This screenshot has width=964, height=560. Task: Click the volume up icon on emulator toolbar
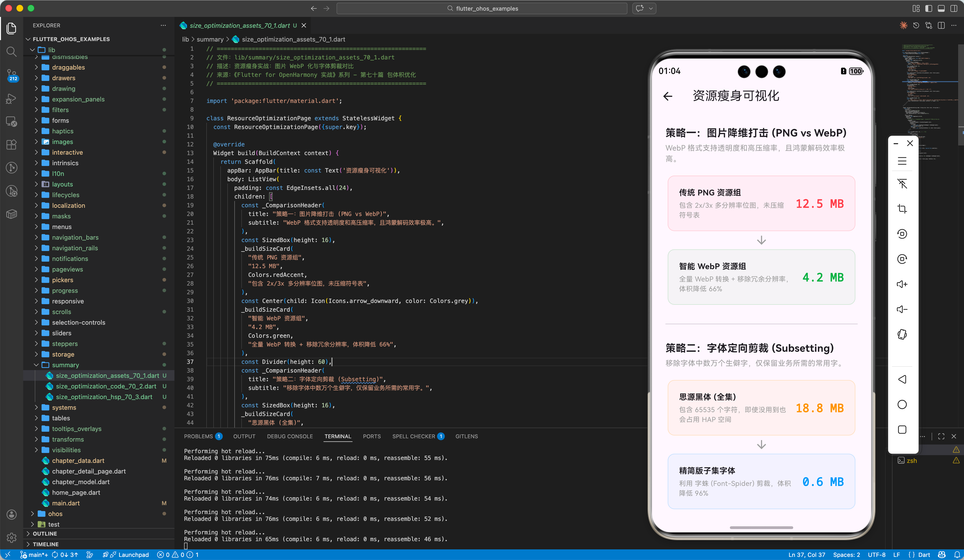(902, 284)
